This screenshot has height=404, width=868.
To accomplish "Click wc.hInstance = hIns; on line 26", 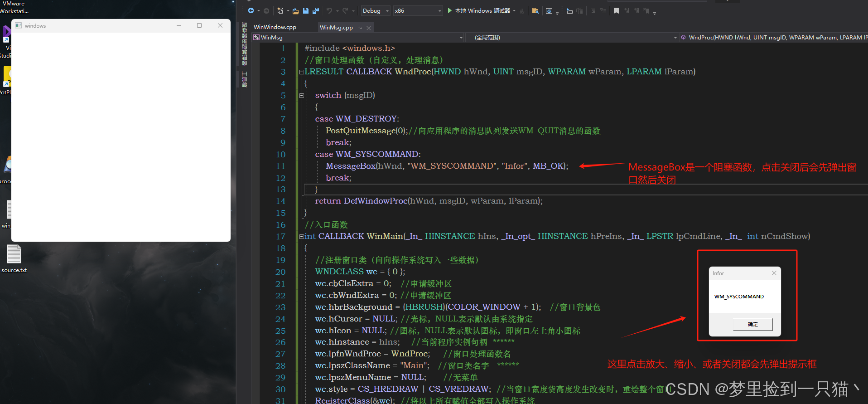I will [357, 342].
